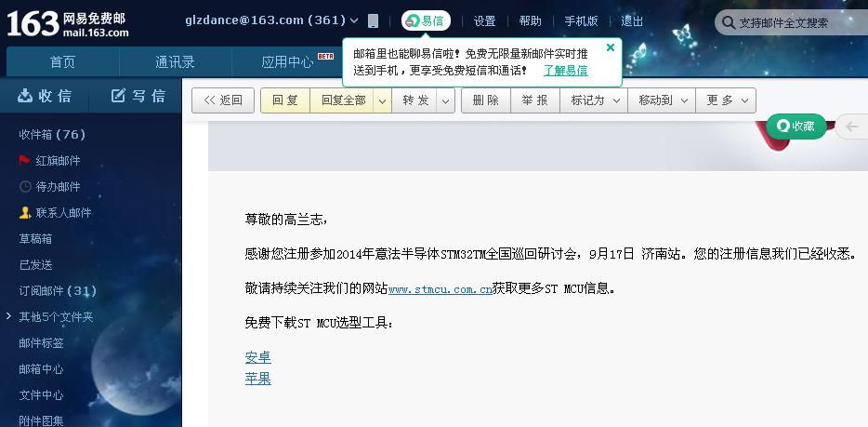Open 订阅邮件 (31) folder
868x427 pixels.
(58, 291)
